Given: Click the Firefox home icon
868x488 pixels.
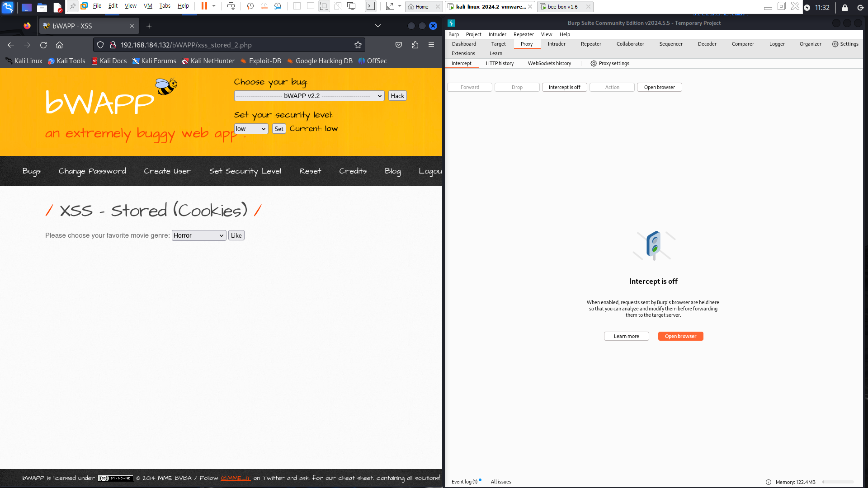Looking at the screenshot, I should click(59, 45).
